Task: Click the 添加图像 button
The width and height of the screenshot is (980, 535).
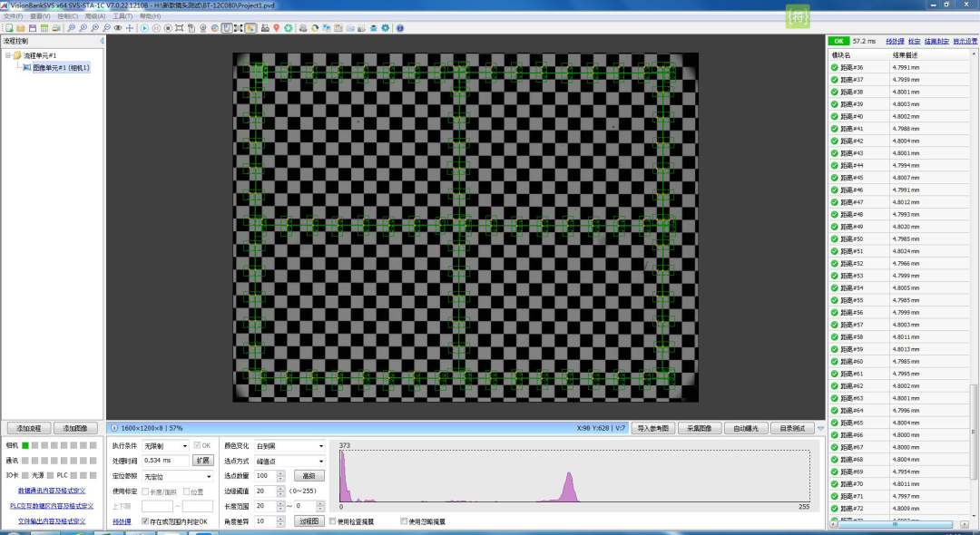Action: pos(75,428)
